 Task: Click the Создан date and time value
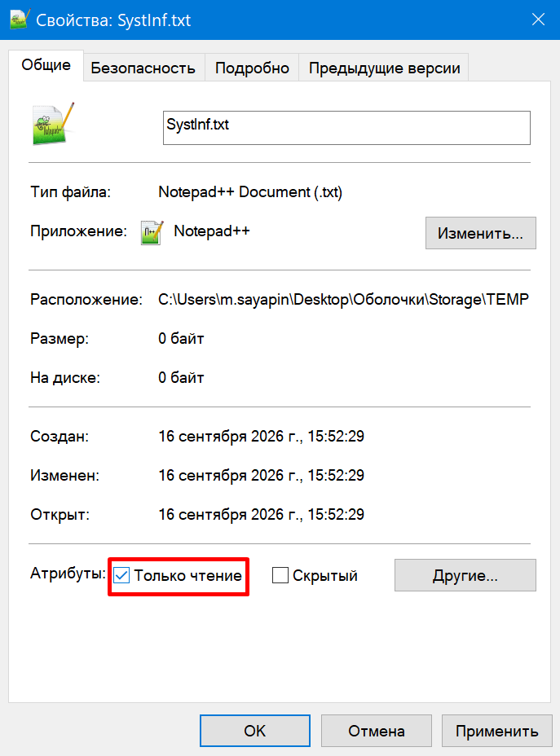point(261,436)
